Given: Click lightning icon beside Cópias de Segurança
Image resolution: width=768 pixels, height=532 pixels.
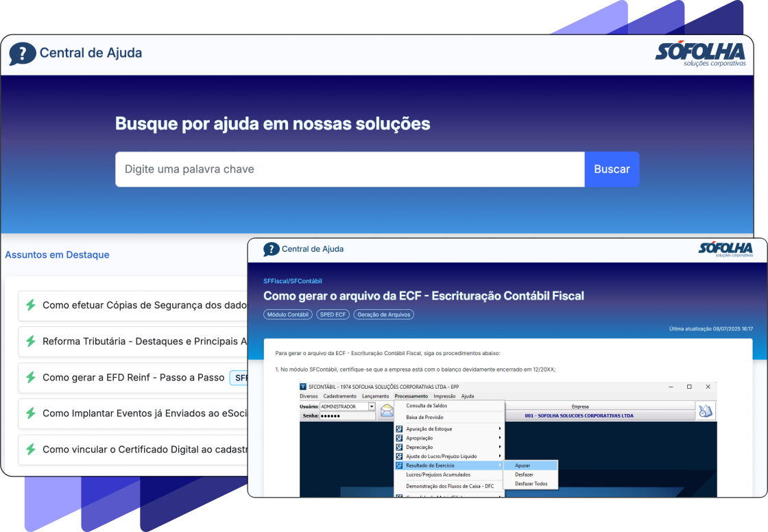Looking at the screenshot, I should [x=30, y=305].
